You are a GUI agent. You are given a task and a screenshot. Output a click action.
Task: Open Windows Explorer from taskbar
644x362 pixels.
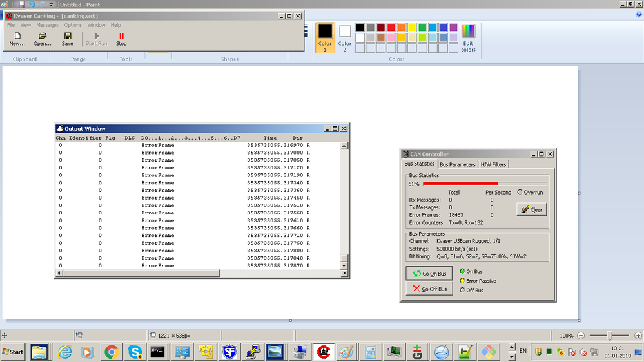click(39, 352)
